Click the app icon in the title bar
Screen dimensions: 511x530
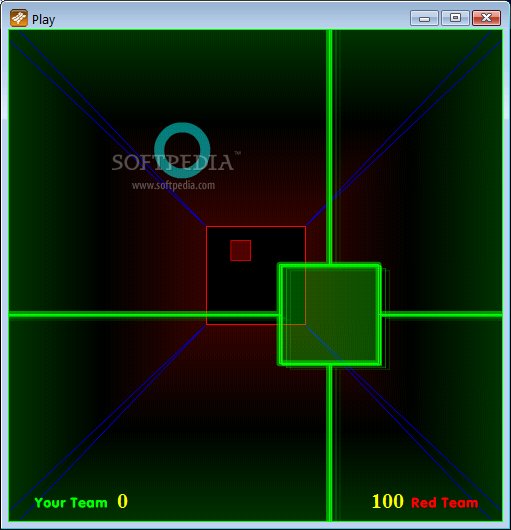[x=19, y=18]
